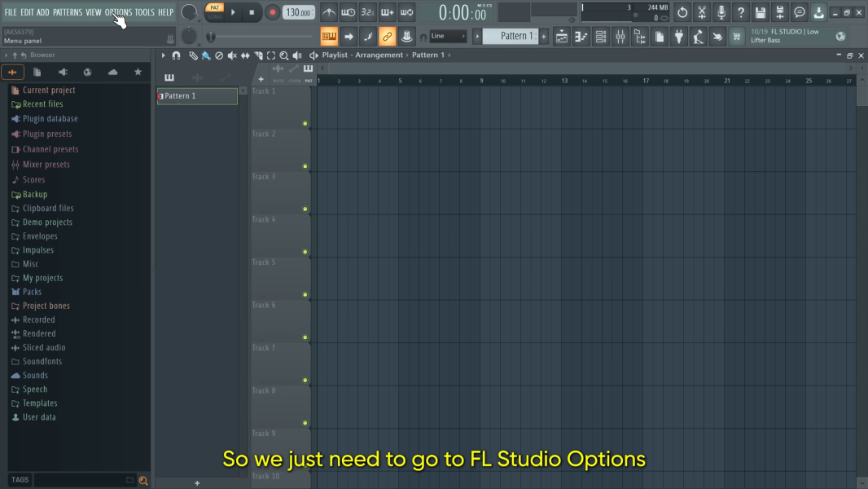This screenshot has height=489, width=868.
Task: Click the Browser TAGS button
Action: click(20, 480)
